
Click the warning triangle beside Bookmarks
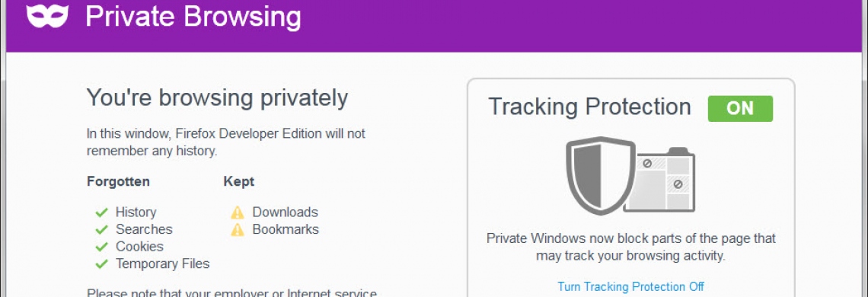point(238,230)
